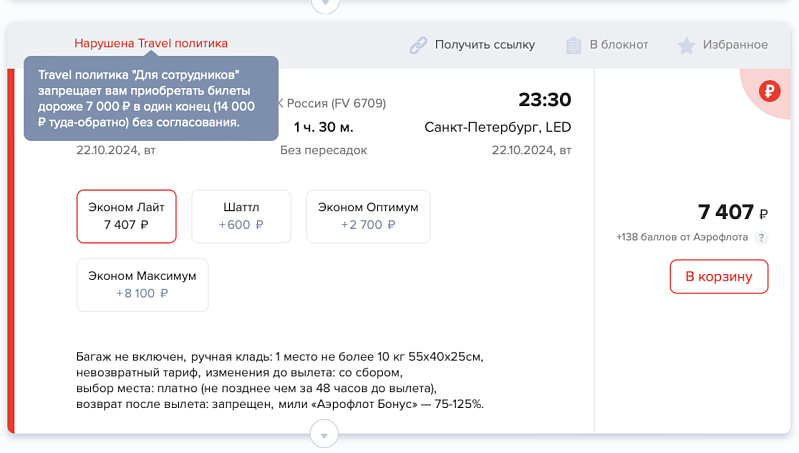Add the ticket with В корзину

click(x=718, y=276)
